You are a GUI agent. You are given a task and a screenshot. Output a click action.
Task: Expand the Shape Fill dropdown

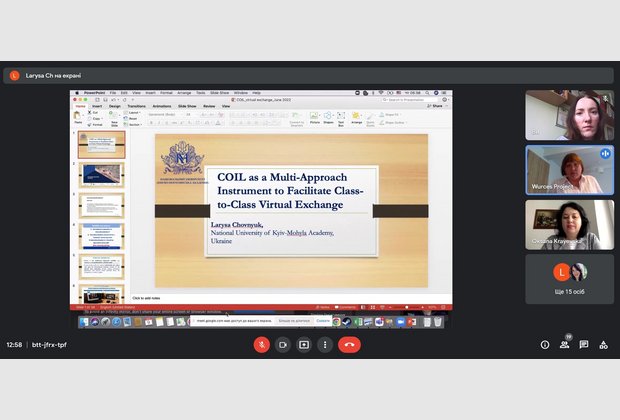pos(389,115)
